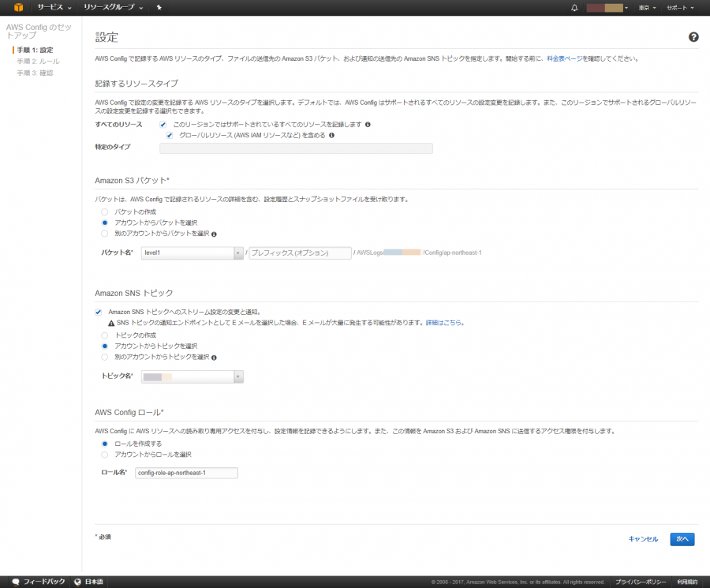Image resolution: width=710 pixels, height=588 pixels.
Task: Choose 別のアカウントからトピックを選択 radio option
Action: click(105, 357)
